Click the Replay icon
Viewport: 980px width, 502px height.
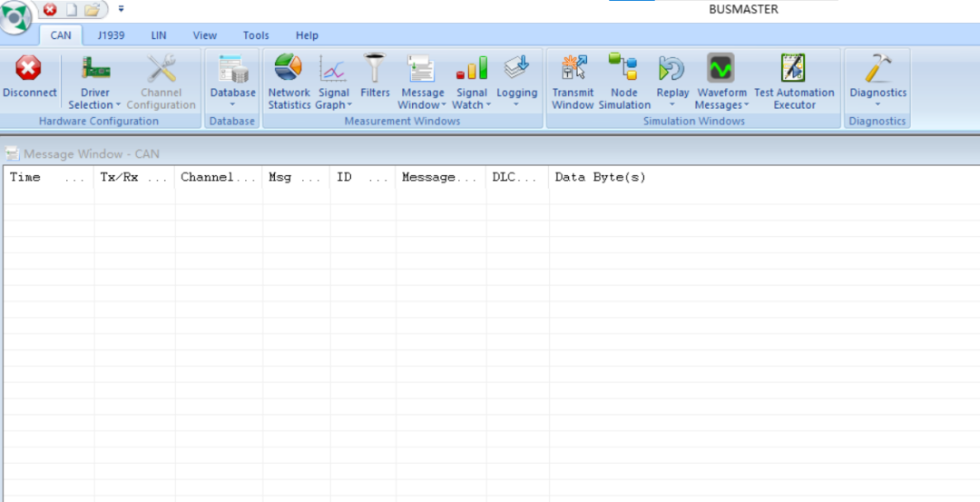click(671, 68)
